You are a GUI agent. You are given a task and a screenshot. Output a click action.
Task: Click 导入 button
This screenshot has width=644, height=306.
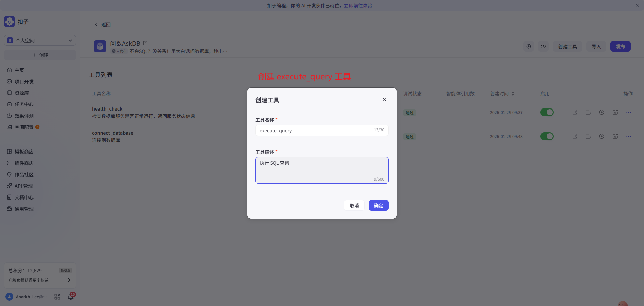[x=596, y=46]
